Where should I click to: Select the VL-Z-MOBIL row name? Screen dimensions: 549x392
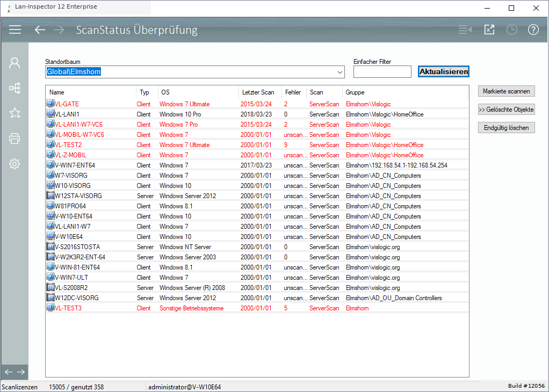(x=70, y=155)
